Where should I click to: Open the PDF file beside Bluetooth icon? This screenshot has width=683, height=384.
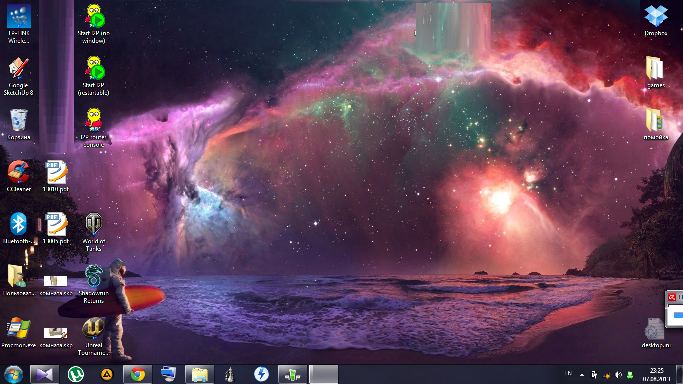click(56, 228)
